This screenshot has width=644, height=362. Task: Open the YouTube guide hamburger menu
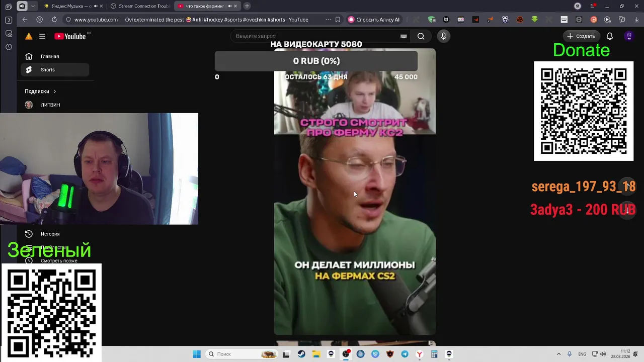click(42, 36)
